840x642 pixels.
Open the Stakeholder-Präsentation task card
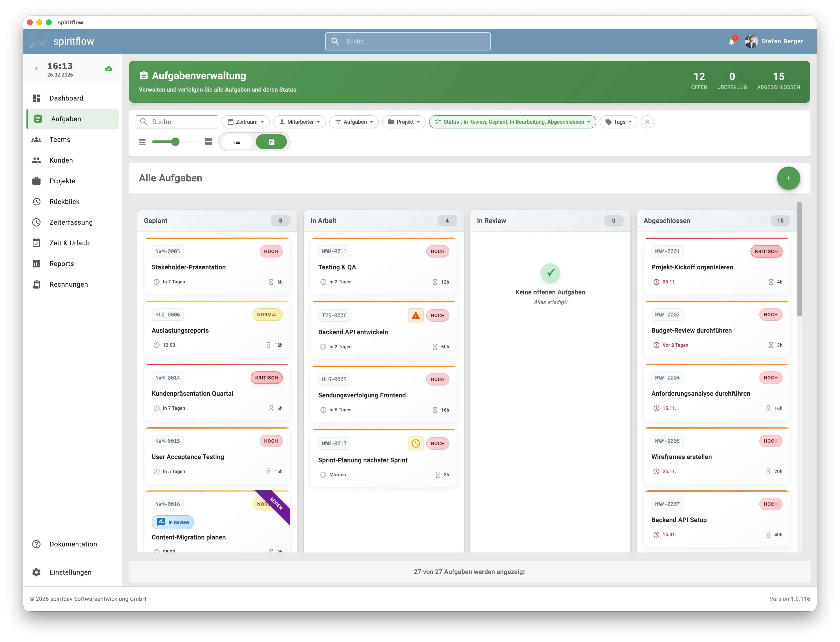point(217,266)
